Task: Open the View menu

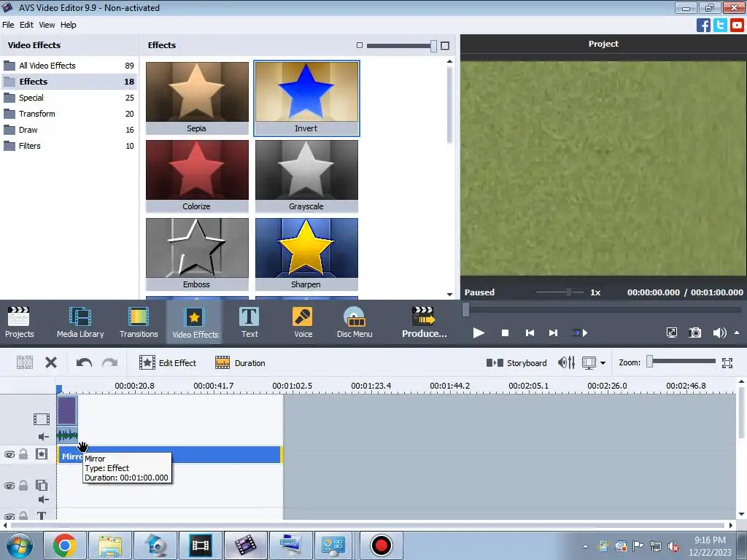Action: 47,25
